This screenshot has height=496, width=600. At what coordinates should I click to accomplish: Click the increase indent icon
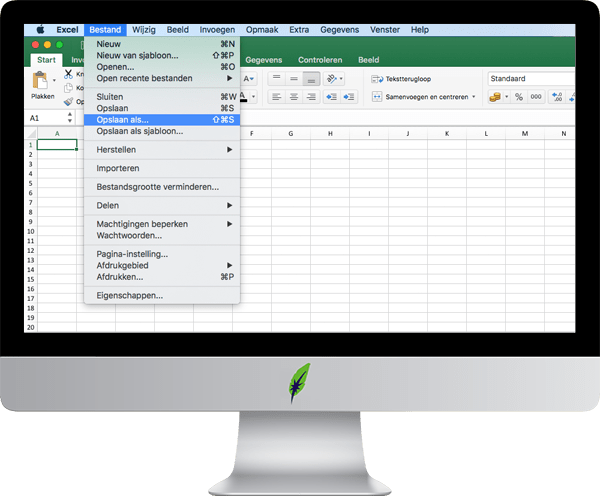349,97
